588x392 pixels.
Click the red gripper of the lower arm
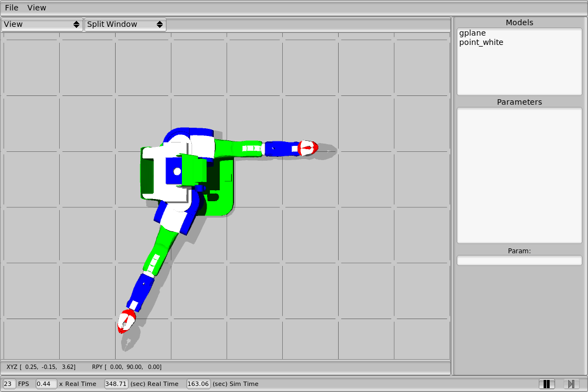[x=127, y=320]
